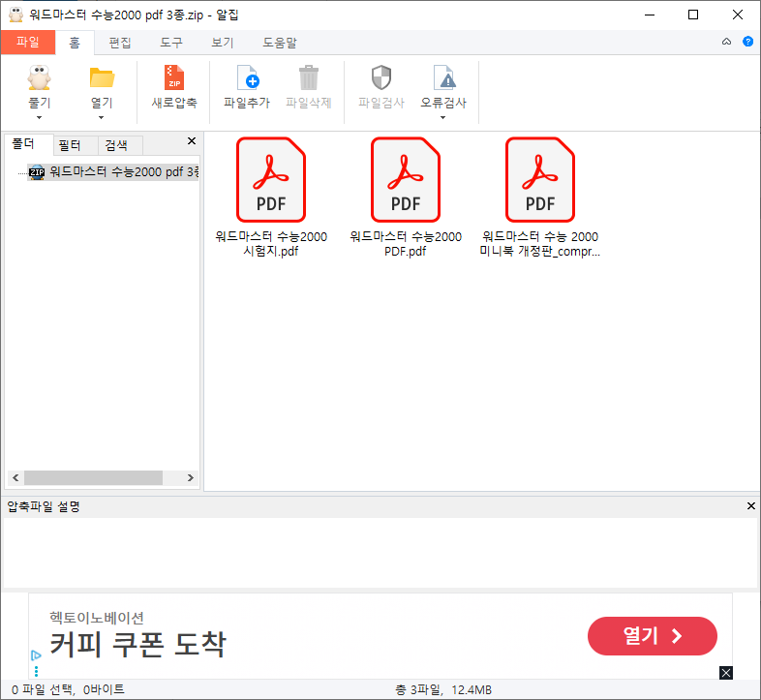Select 워드마스터 수능2000 PDF.pdf file icon
The height and width of the screenshot is (700, 761).
pos(406,180)
